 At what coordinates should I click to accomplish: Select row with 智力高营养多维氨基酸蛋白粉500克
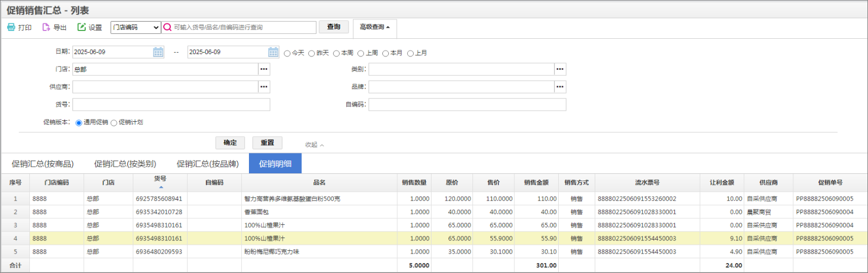[434, 199]
